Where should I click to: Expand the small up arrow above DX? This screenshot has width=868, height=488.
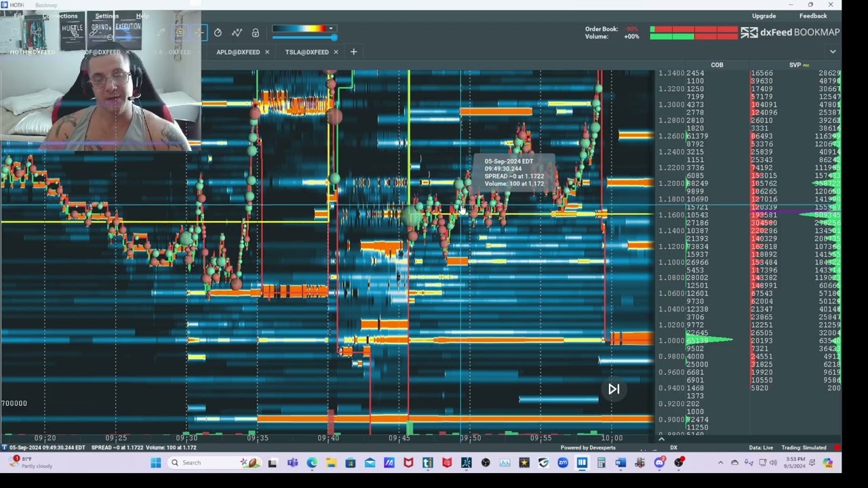coord(661,439)
